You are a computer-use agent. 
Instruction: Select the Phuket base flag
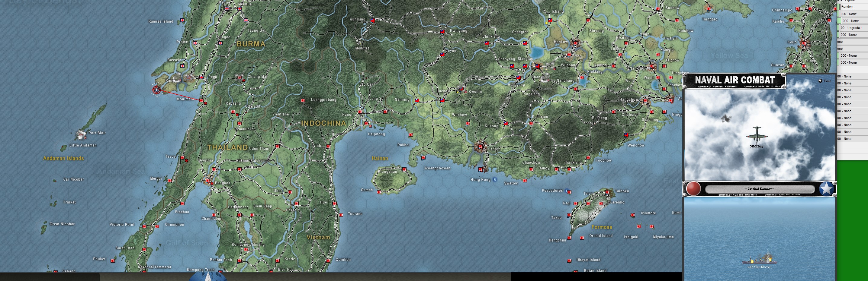point(113,261)
